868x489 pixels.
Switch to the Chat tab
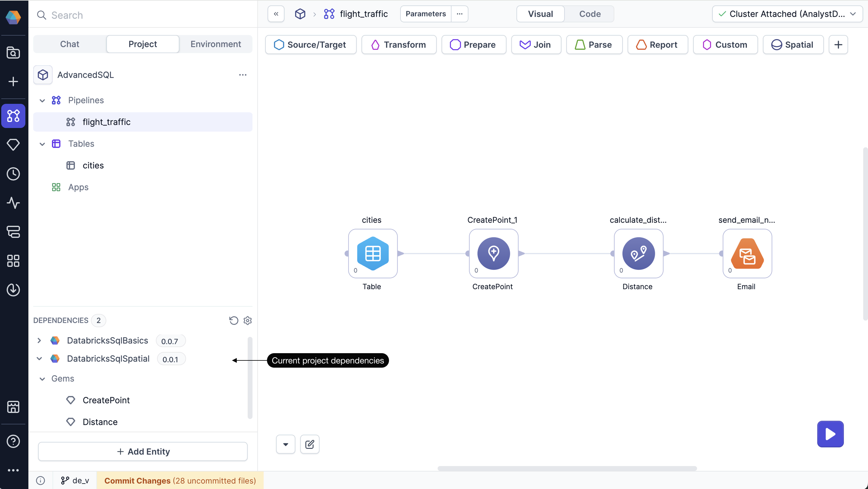[70, 44]
